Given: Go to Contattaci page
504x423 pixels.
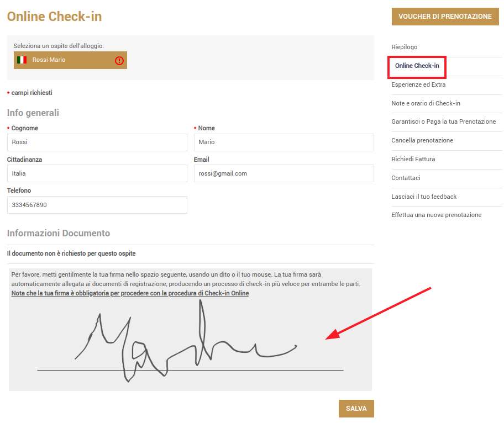Looking at the screenshot, I should [x=406, y=178].
